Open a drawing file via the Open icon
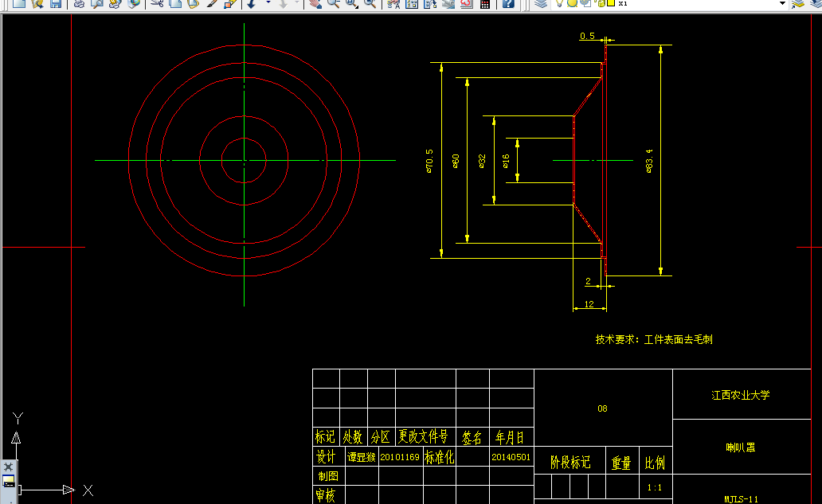This screenshot has width=822, height=504. pos(37,4)
